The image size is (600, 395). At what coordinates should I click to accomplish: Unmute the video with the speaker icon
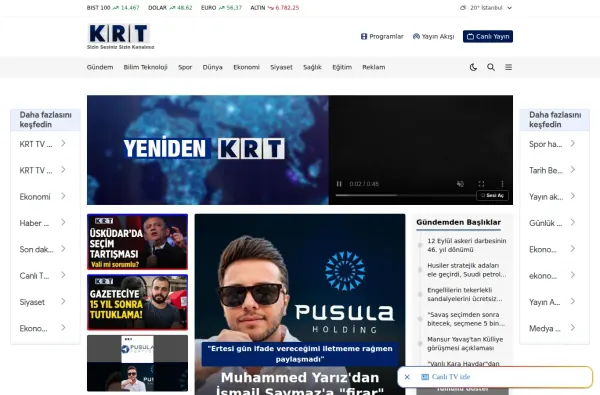[460, 184]
